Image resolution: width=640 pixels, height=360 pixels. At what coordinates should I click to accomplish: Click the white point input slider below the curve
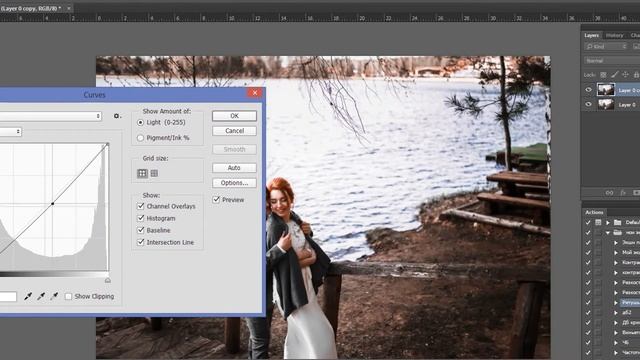(x=108, y=280)
